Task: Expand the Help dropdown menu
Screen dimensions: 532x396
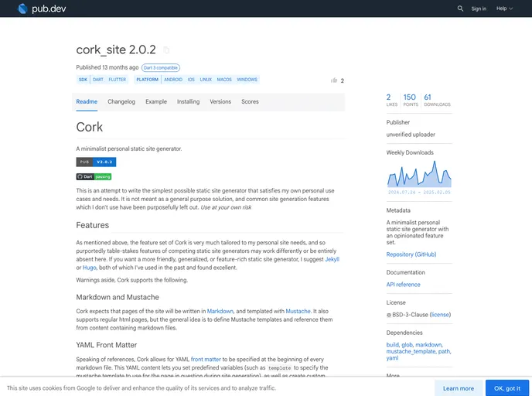Action: pos(504,9)
